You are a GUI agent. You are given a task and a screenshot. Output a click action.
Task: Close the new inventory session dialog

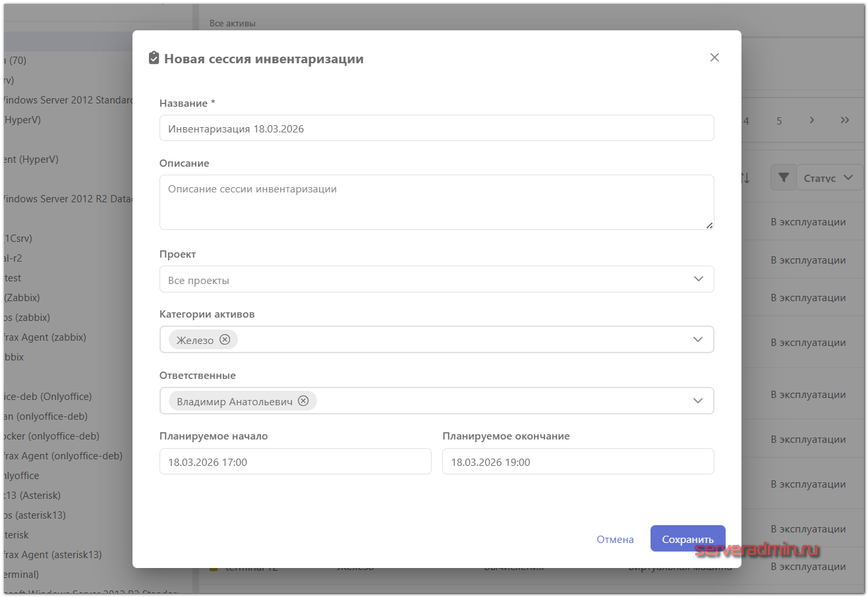pos(714,58)
